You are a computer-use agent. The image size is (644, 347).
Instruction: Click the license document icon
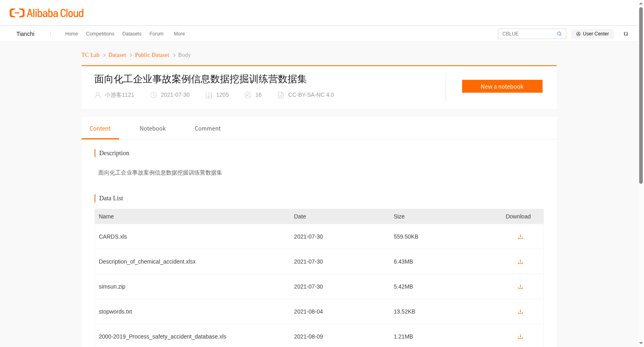pyautogui.click(x=281, y=95)
